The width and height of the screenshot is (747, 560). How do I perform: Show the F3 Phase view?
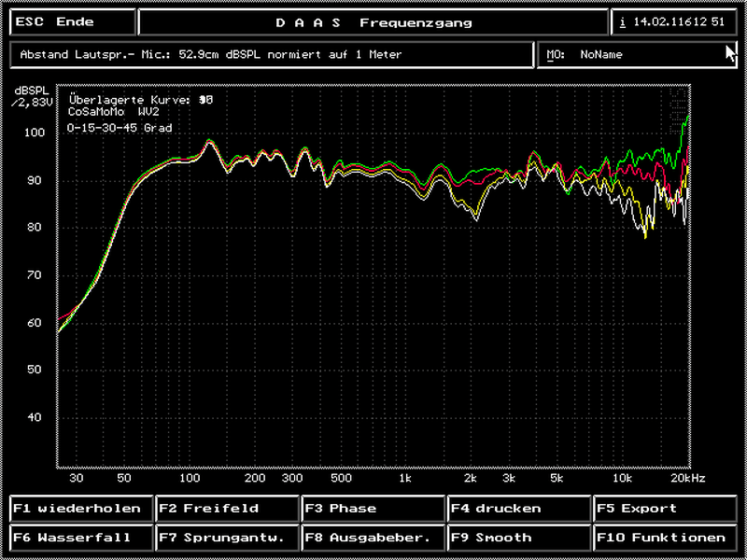pyautogui.click(x=373, y=509)
